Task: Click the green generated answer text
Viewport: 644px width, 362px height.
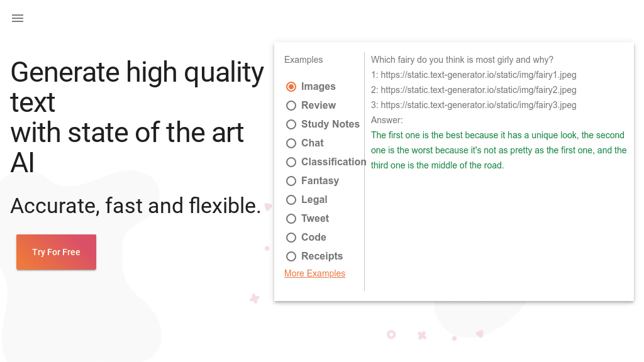Action: 497,150
